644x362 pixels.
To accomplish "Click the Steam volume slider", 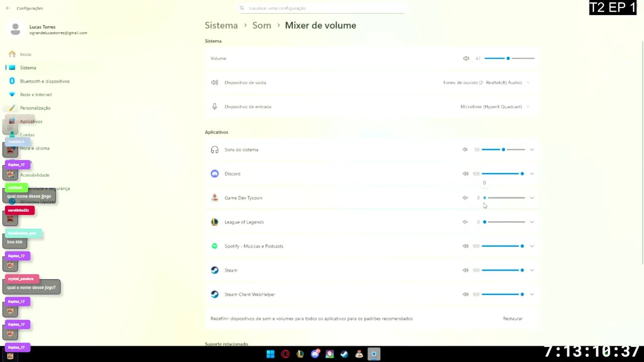I will click(503, 270).
